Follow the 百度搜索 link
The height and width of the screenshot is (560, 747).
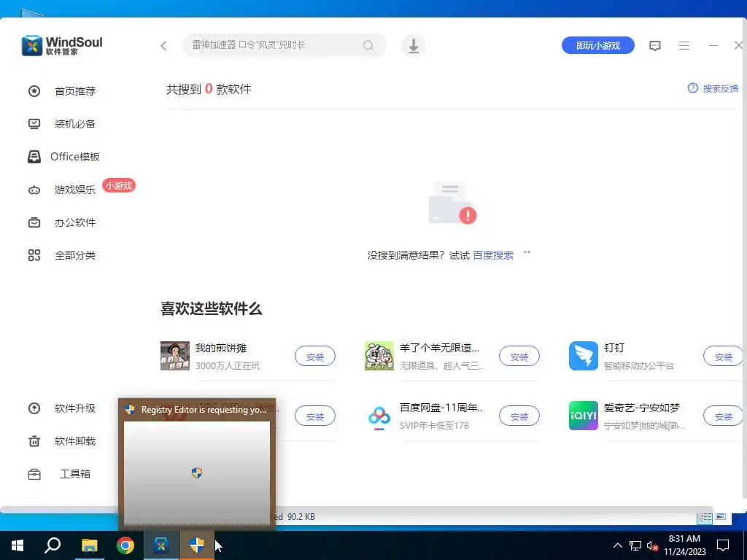[x=493, y=255]
